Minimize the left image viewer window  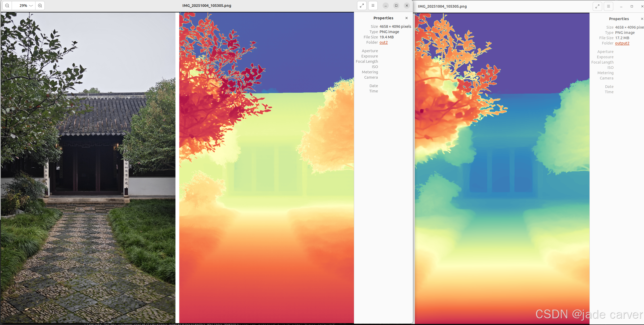coord(386,6)
